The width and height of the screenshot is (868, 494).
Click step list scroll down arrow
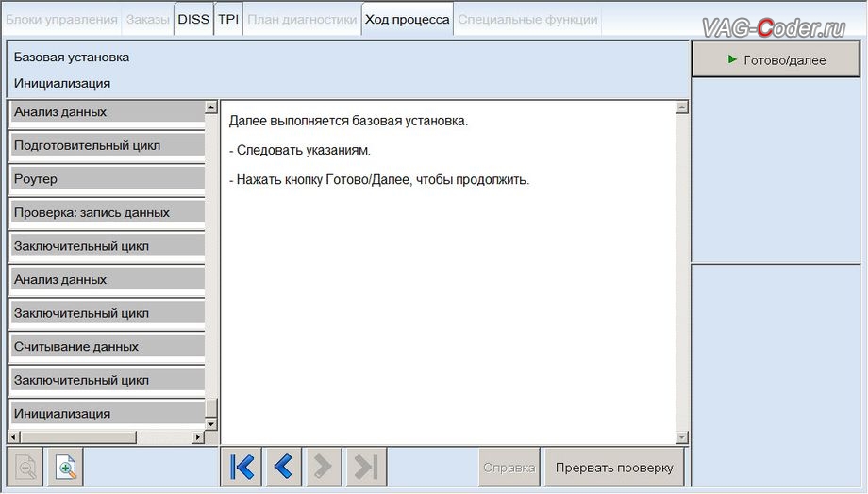(211, 424)
